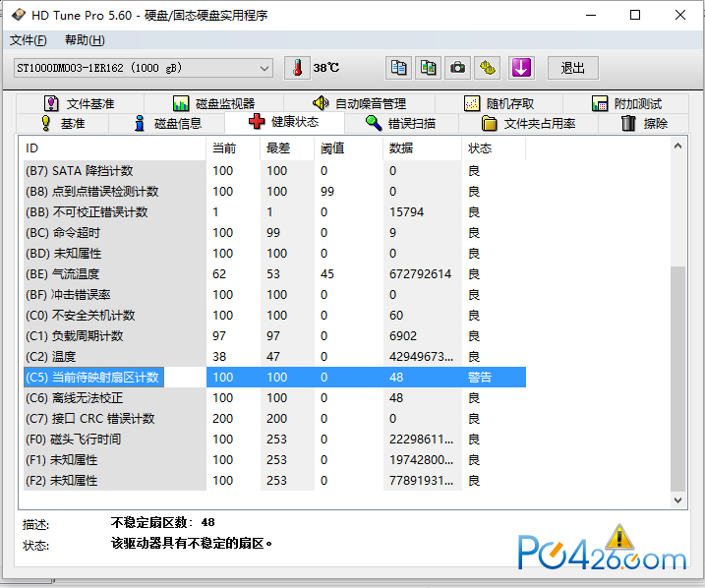Switch to the 自动噪音管理 tab
The height and width of the screenshot is (588, 705).
359,104
